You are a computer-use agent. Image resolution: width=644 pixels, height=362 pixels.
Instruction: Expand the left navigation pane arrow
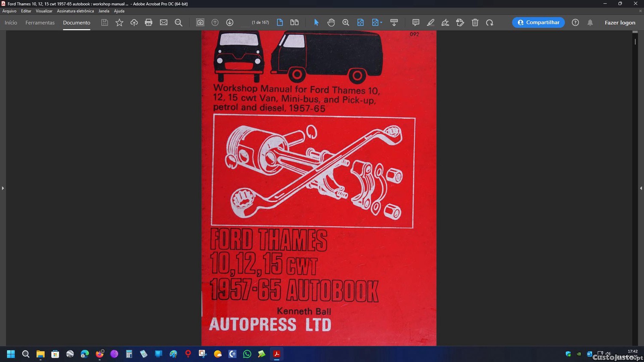(x=3, y=188)
